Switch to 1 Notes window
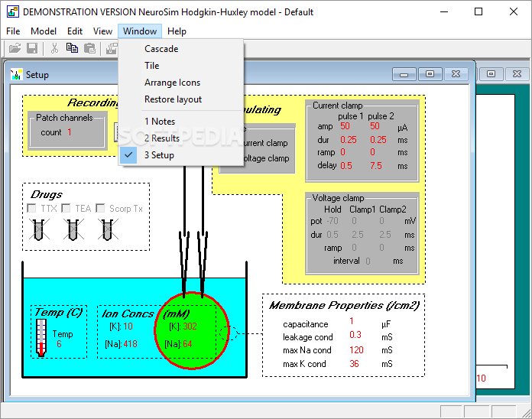This screenshot has height=419, width=532. (x=181, y=122)
